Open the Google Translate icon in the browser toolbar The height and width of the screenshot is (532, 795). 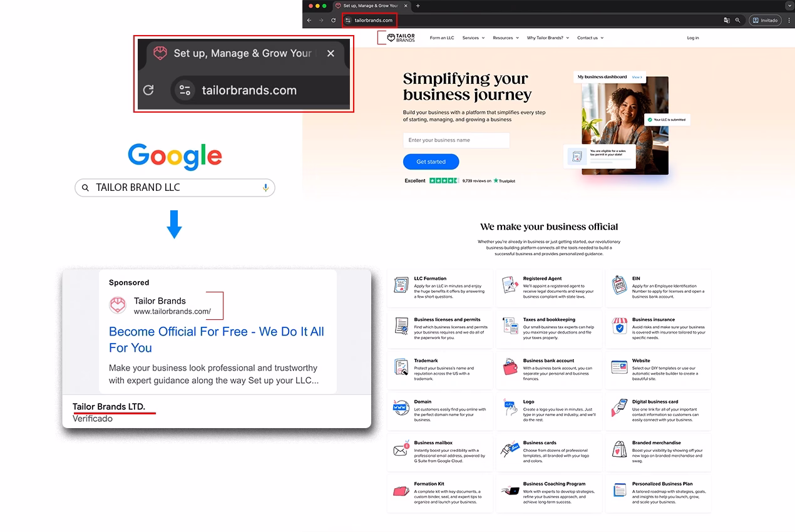point(726,19)
